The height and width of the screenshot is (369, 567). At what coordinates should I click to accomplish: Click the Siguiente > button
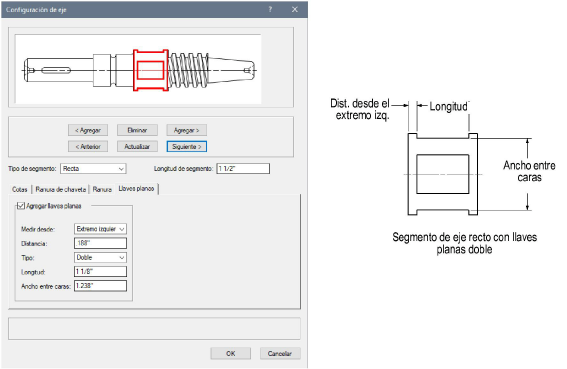[x=187, y=147]
